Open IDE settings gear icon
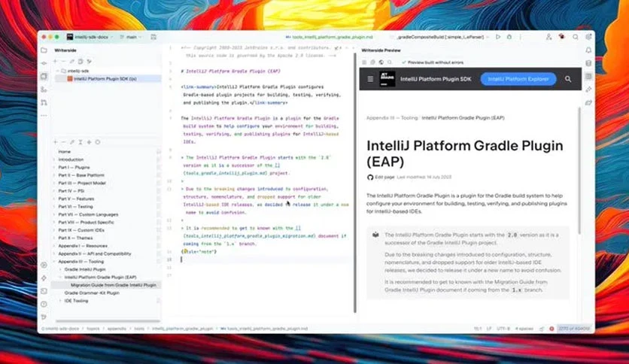The image size is (629, 364). pos(588,37)
